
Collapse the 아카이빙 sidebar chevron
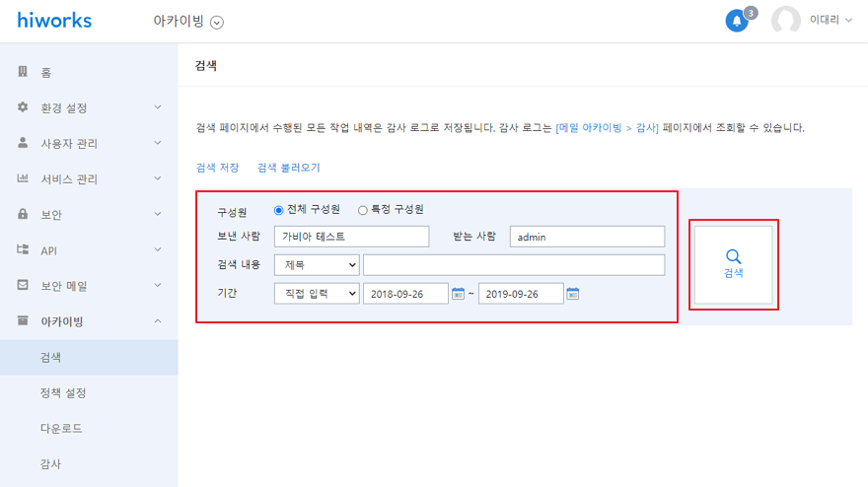tap(158, 321)
